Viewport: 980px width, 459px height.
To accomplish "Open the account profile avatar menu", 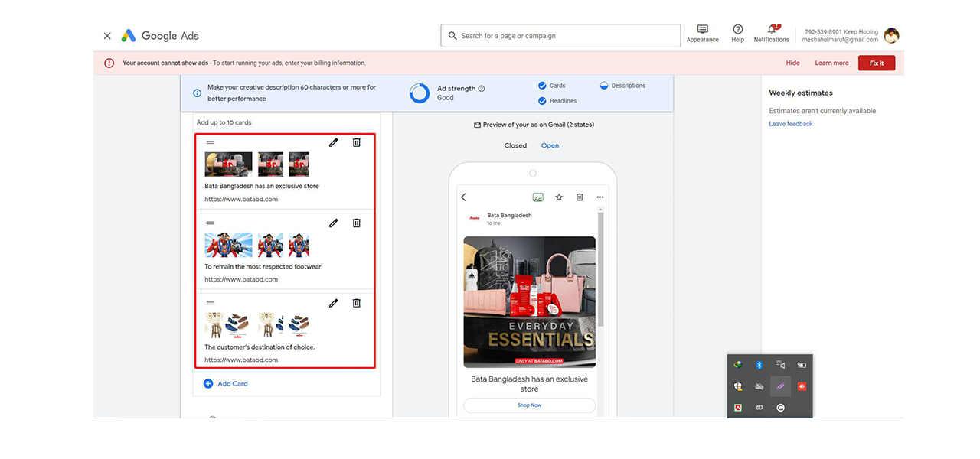I will pyautogui.click(x=891, y=36).
